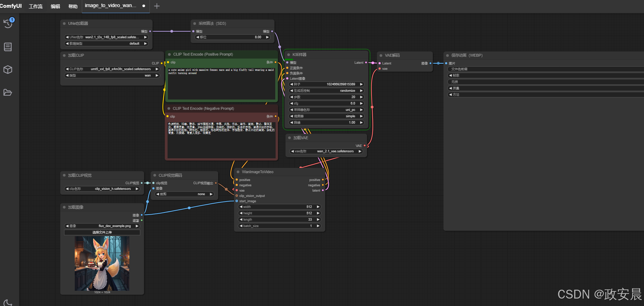644x306 pixels.
Task: Open 调度器 simple selector
Action: click(327, 116)
